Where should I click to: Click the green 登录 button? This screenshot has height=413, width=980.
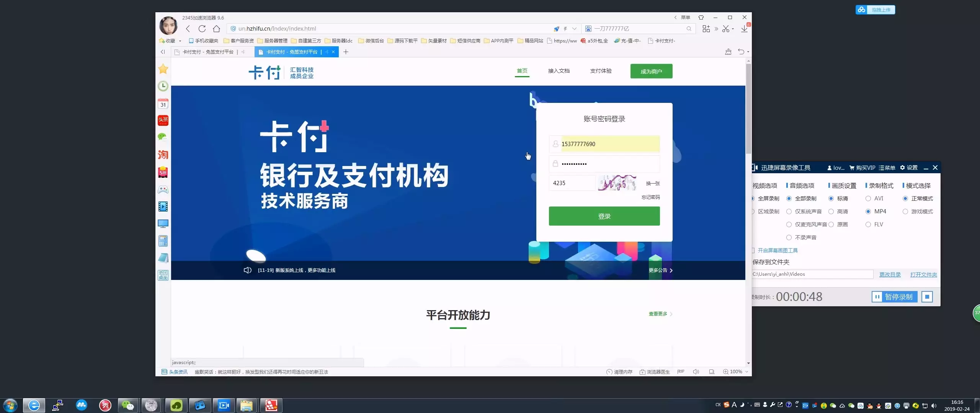(x=604, y=216)
